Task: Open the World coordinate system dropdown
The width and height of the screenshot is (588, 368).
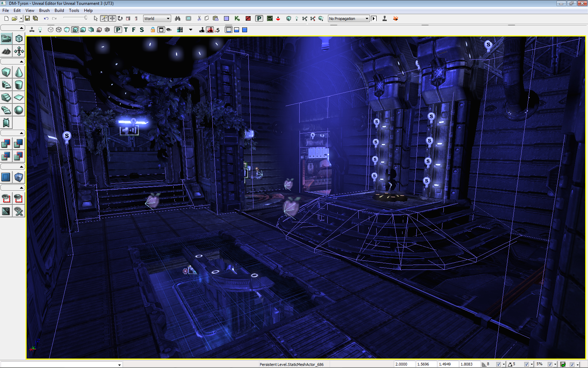Action: click(x=157, y=19)
